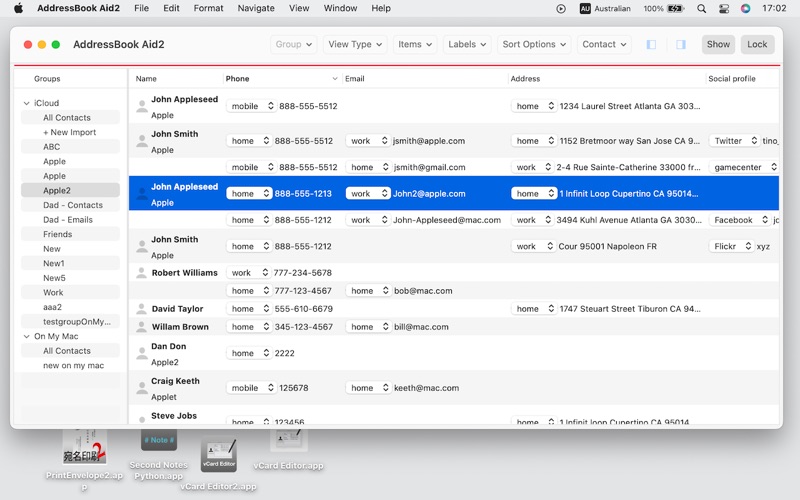
Task: Open PrintEnvelope2.app desktop icon
Action: [84, 446]
